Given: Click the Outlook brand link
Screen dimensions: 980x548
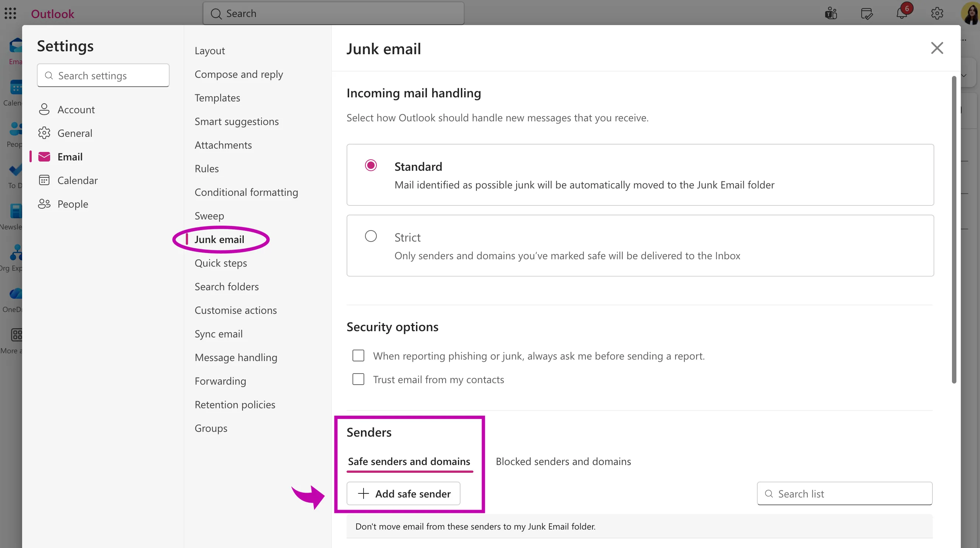Looking at the screenshot, I should 52,14.
